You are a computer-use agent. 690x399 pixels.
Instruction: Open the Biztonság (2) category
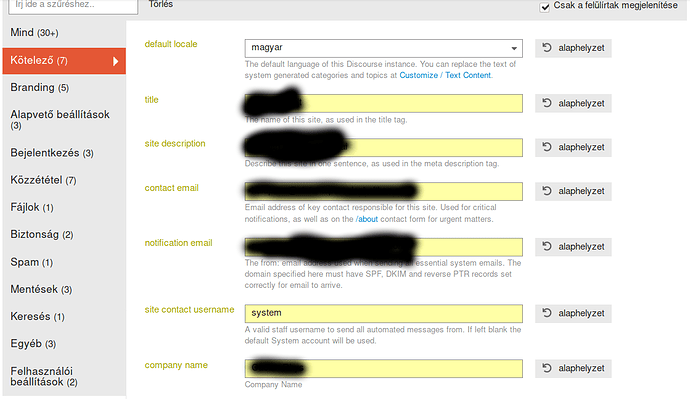[x=64, y=234]
